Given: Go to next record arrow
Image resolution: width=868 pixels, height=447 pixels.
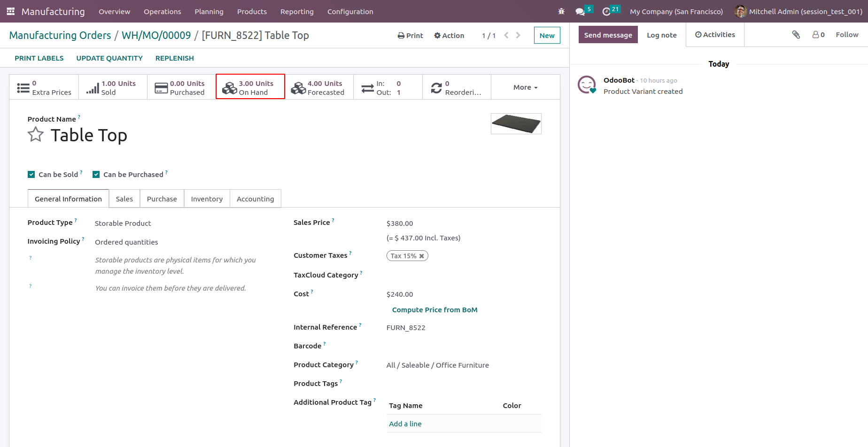Looking at the screenshot, I should tap(518, 35).
